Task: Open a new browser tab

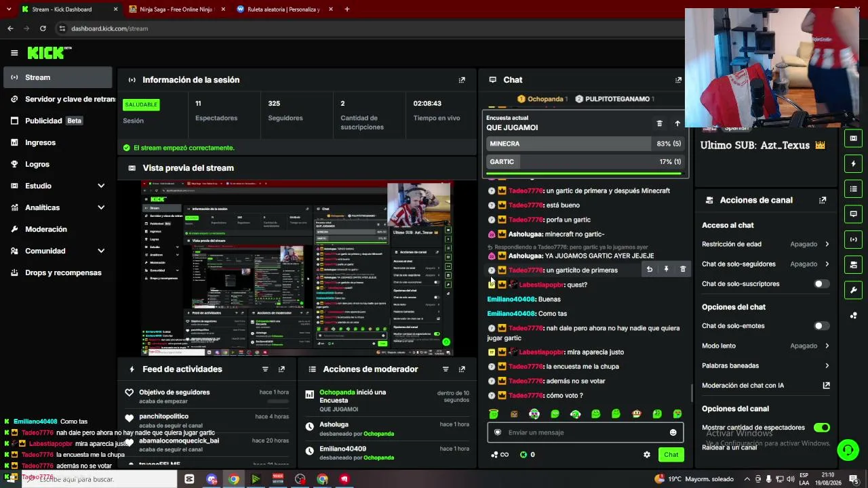Action: click(347, 9)
